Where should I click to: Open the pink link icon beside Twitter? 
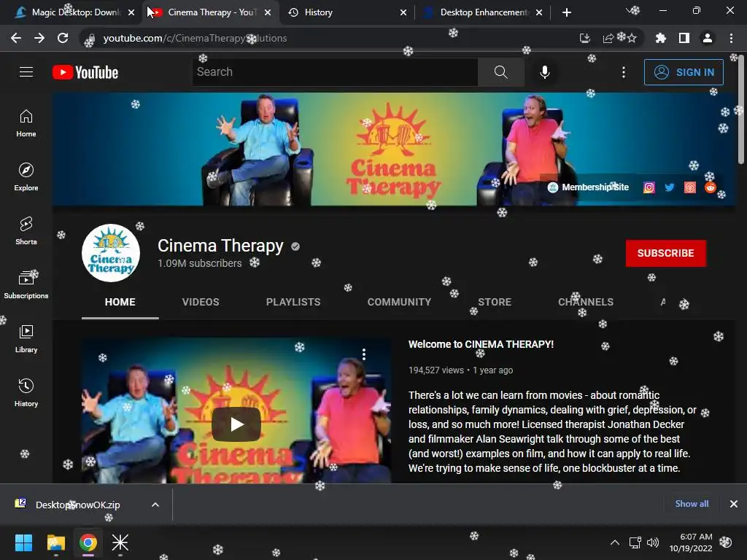[690, 187]
